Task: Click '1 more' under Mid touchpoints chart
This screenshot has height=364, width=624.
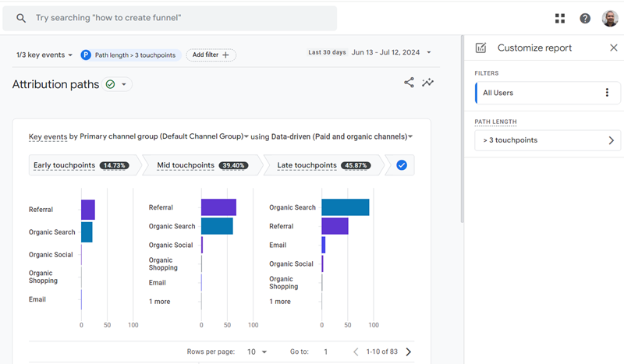Action: coord(160,302)
